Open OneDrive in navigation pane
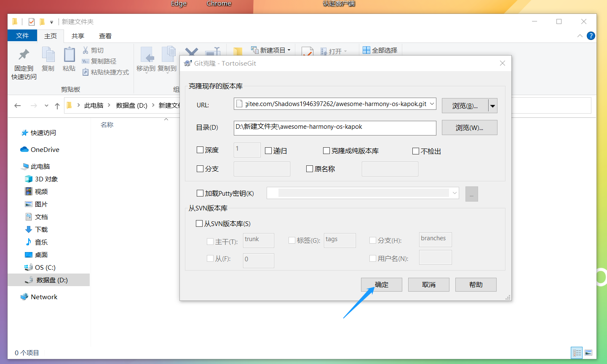Screen dimensions: 607x364 pyautogui.click(x=40, y=149)
